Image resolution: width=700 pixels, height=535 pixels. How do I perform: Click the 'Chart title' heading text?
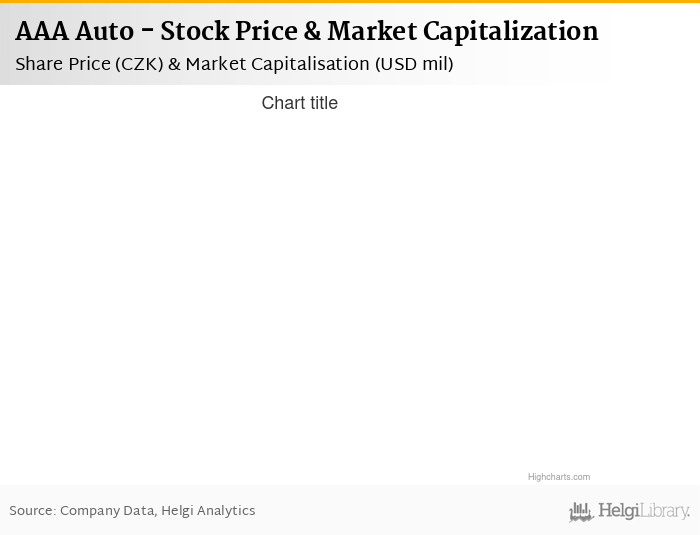299,103
